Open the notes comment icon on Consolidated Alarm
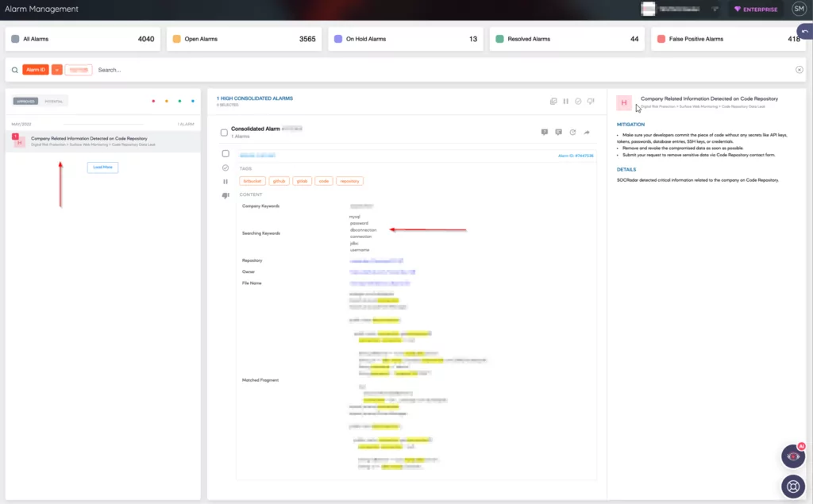The width and height of the screenshot is (813, 504). pos(558,133)
